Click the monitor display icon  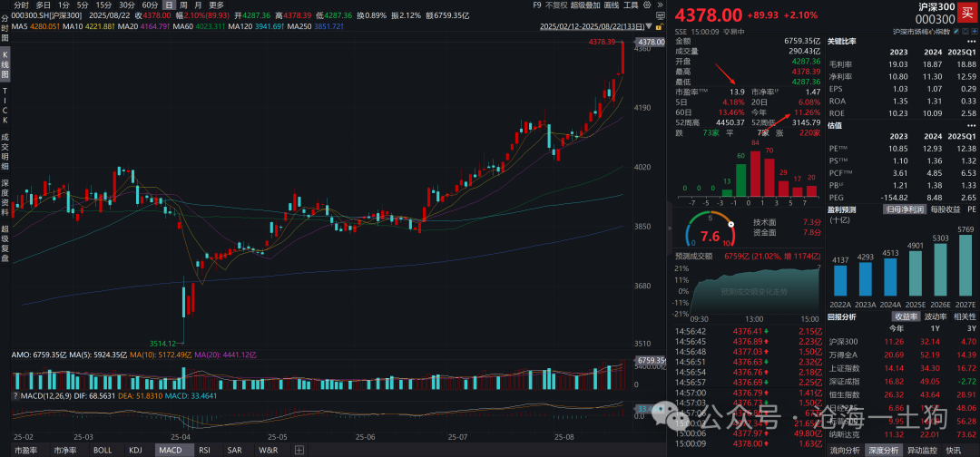(x=660, y=15)
